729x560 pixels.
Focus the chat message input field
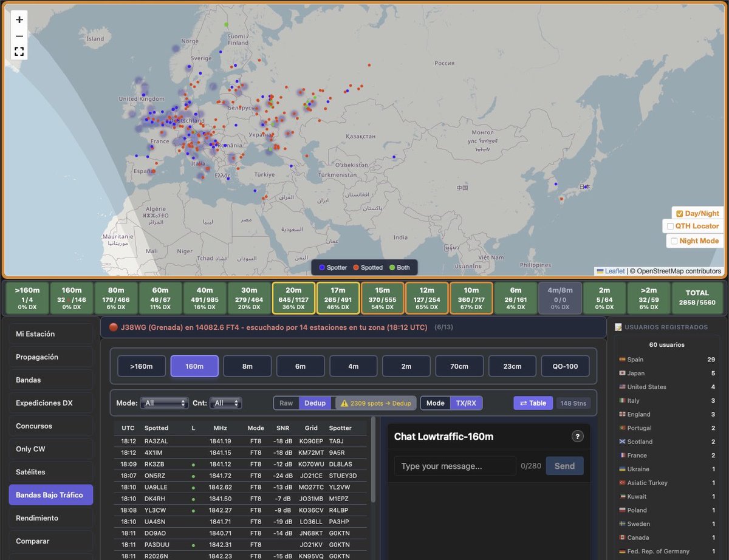455,466
